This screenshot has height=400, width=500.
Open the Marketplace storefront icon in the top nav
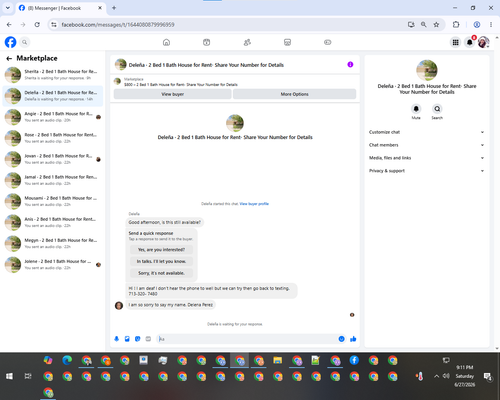(x=287, y=42)
